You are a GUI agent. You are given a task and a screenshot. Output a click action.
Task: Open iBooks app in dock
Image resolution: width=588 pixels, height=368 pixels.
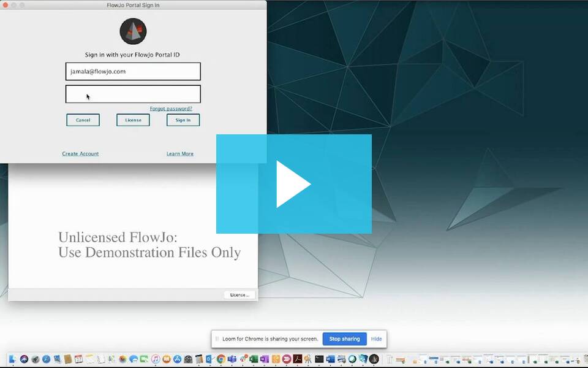click(x=167, y=359)
